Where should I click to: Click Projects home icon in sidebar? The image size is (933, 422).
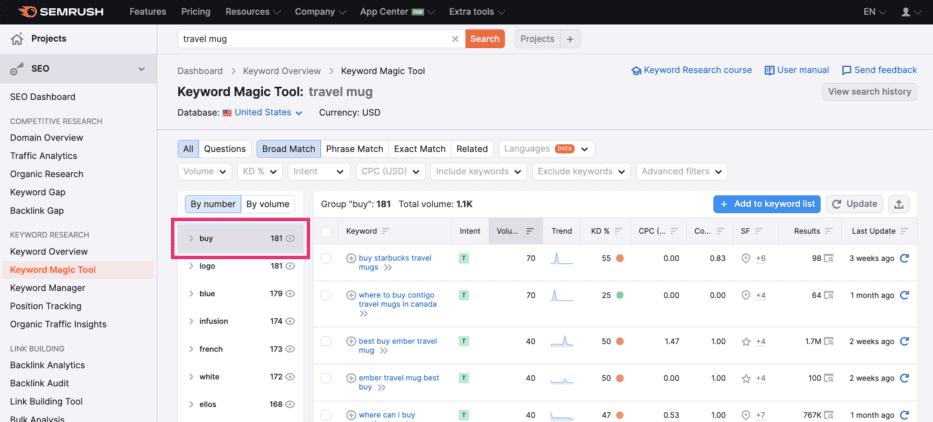click(x=17, y=39)
